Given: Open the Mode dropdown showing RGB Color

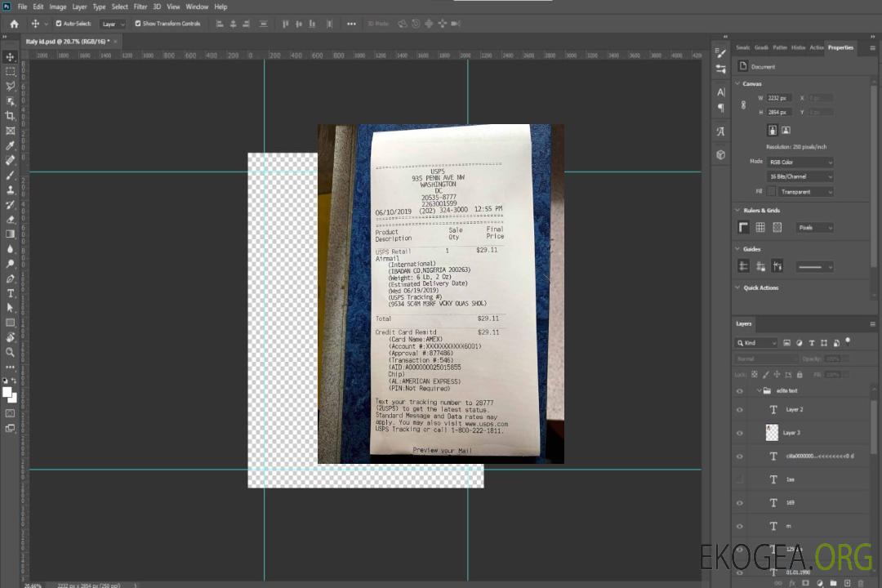Looking at the screenshot, I should click(x=800, y=162).
